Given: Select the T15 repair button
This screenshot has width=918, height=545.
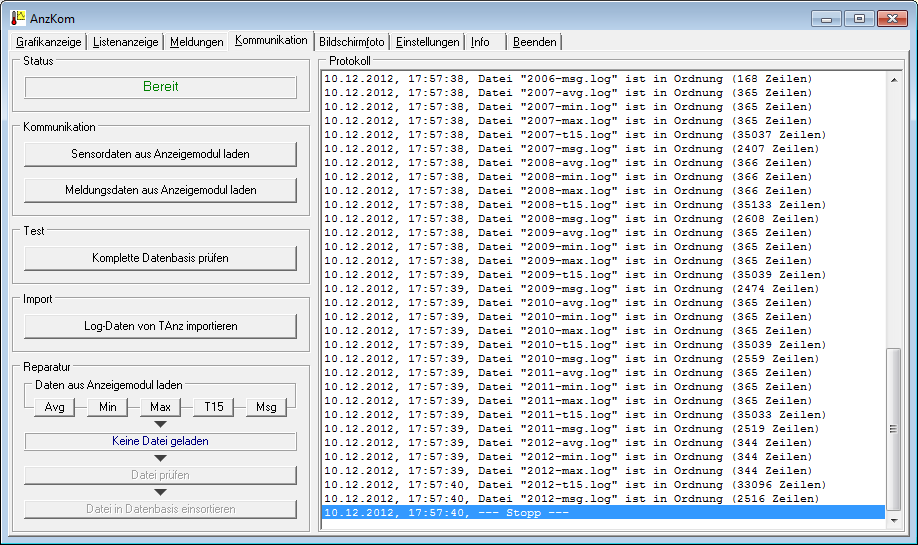Looking at the screenshot, I should point(214,407).
